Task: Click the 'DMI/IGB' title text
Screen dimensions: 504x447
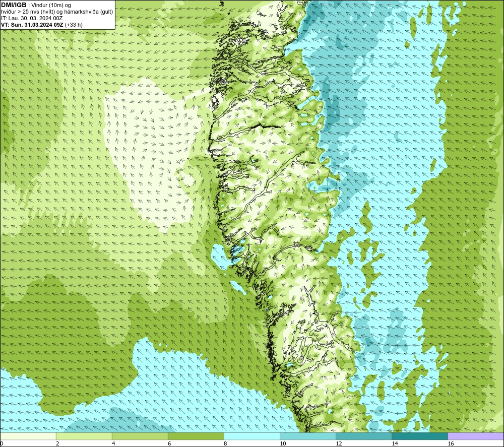Action: 14,5
